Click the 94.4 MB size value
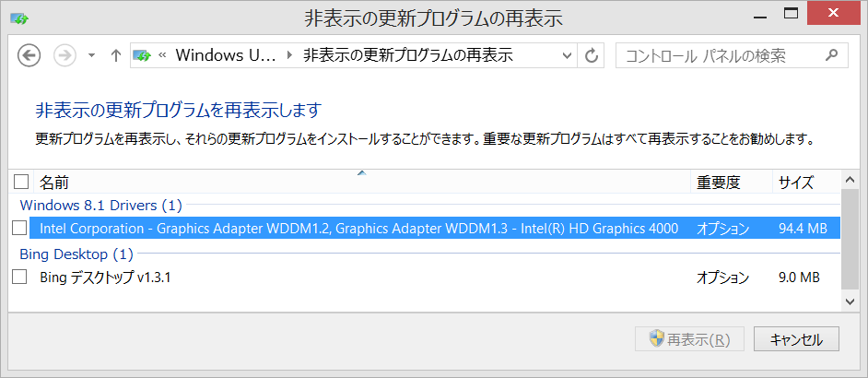Viewport: 868px width, 378px height. 803,228
